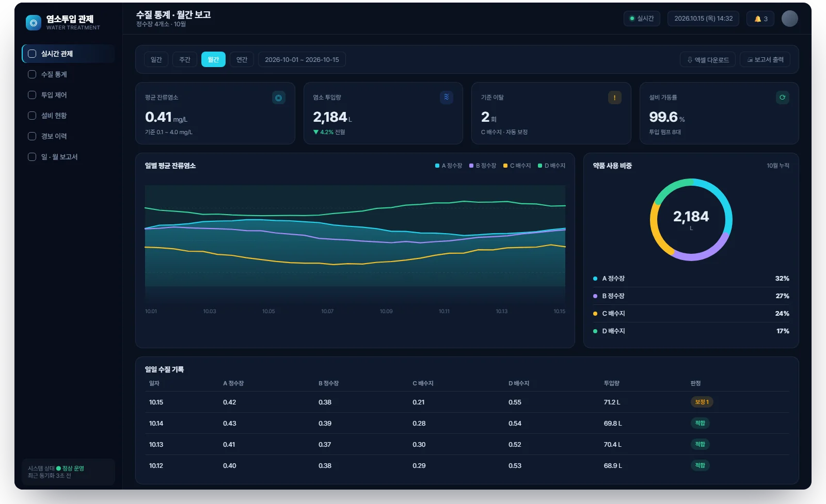This screenshot has height=504, width=826.
Task: Open the user avatar profile
Action: coord(789,19)
